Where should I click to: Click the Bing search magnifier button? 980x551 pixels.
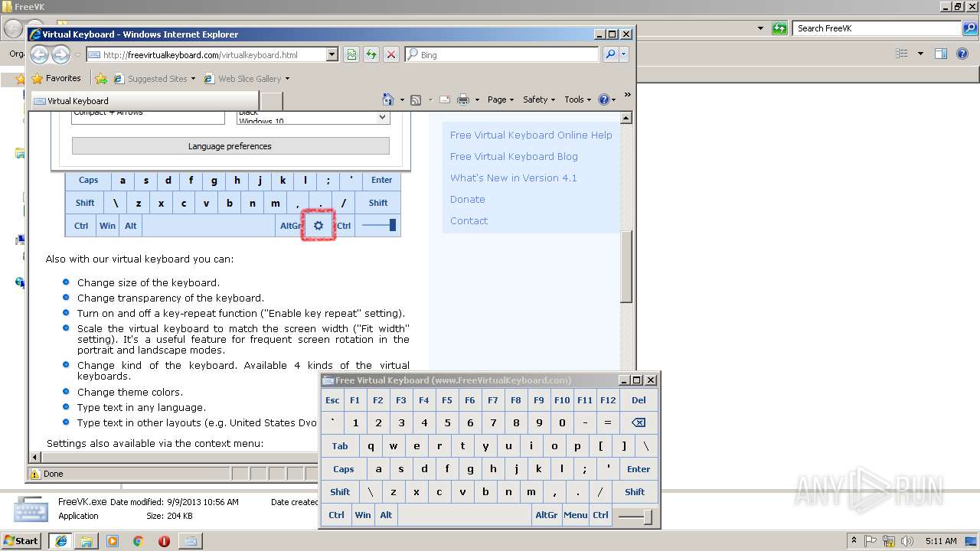coord(610,54)
